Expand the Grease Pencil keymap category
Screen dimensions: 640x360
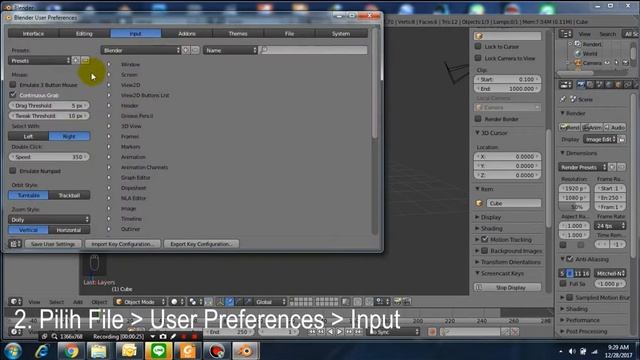[x=109, y=116]
